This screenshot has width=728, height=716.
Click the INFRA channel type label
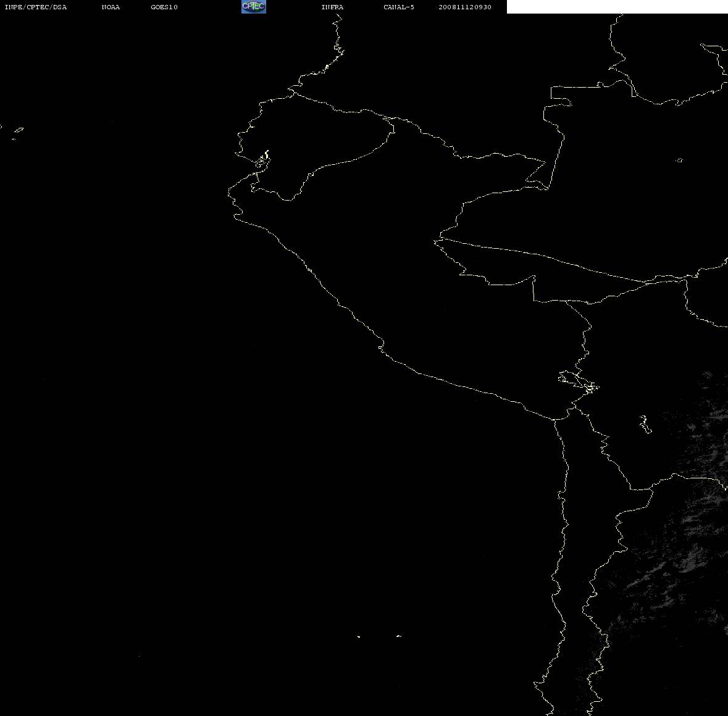[x=332, y=7]
